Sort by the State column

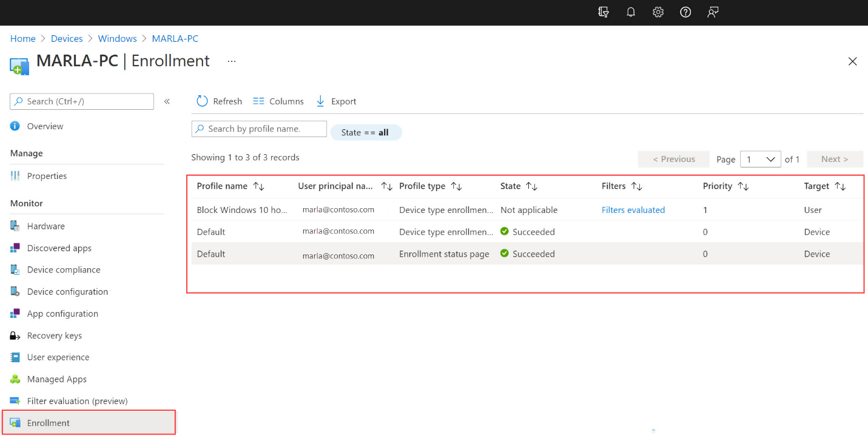[x=519, y=186]
